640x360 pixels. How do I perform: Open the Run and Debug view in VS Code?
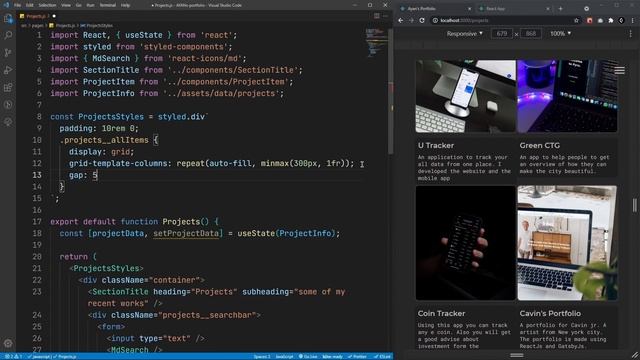click(x=8, y=70)
